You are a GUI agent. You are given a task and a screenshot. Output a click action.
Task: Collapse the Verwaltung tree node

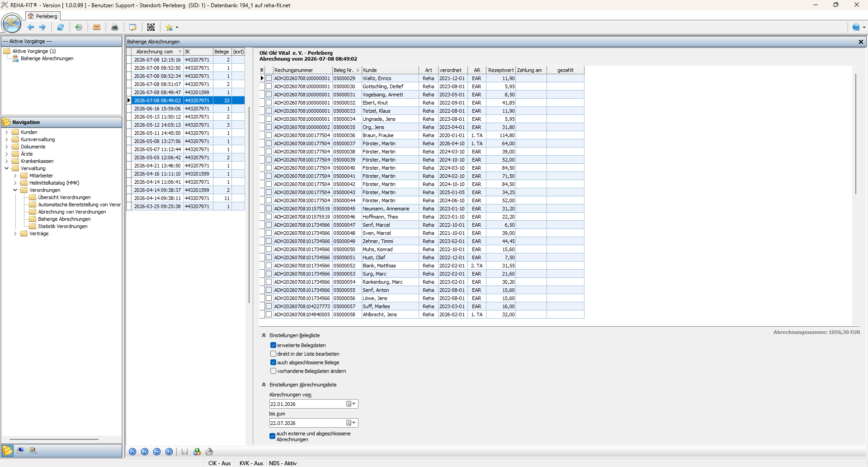point(7,168)
